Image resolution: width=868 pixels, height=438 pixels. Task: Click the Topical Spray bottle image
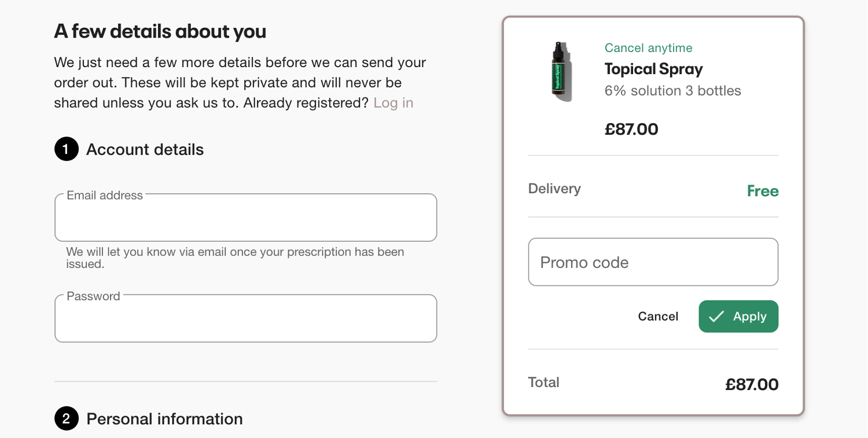560,72
